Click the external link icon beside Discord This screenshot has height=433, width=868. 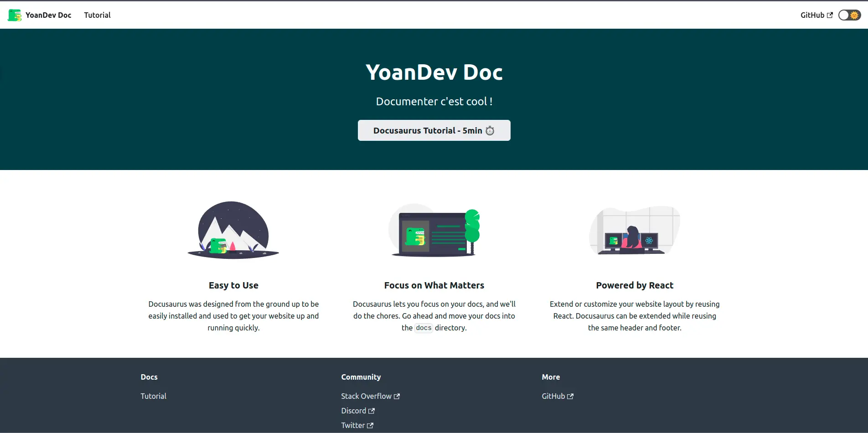pyautogui.click(x=372, y=411)
